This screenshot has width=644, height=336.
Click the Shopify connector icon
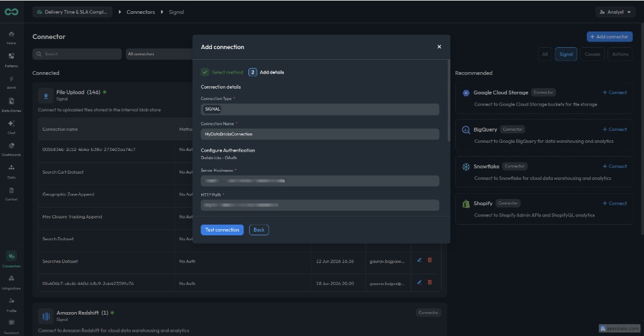coord(466,204)
